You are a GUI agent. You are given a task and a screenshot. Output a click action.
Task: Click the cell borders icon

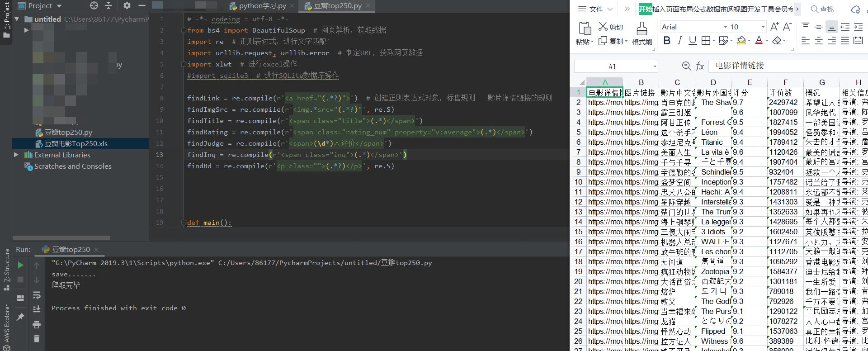[x=706, y=41]
